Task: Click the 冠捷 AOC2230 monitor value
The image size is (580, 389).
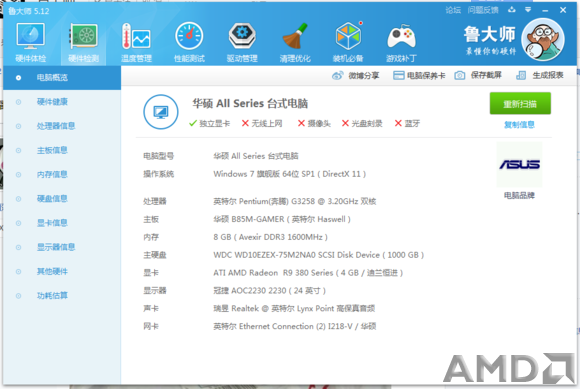Action: [x=269, y=291]
